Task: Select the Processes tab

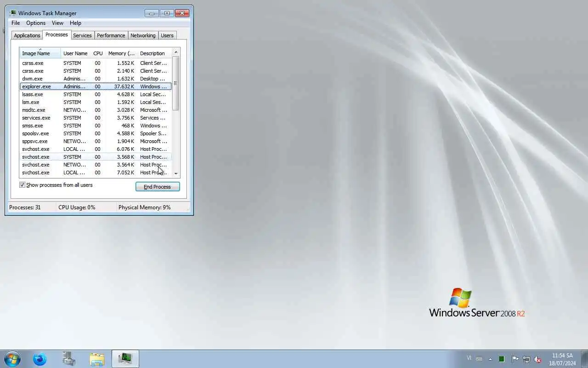Action: [x=57, y=34]
